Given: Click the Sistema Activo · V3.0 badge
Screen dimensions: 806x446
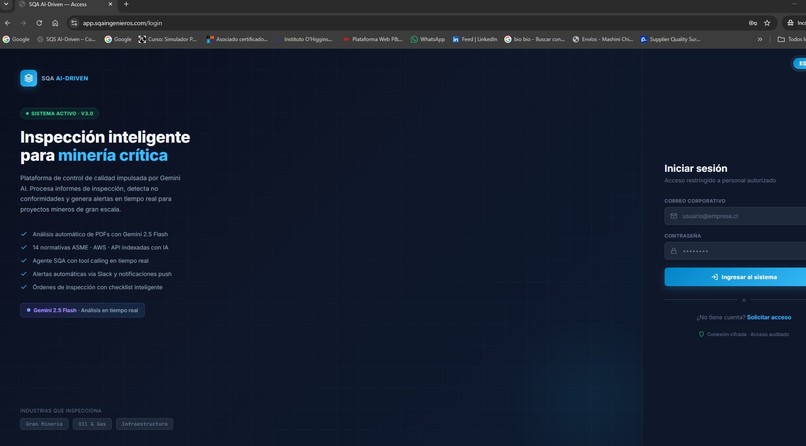Looking at the screenshot, I should 60,114.
